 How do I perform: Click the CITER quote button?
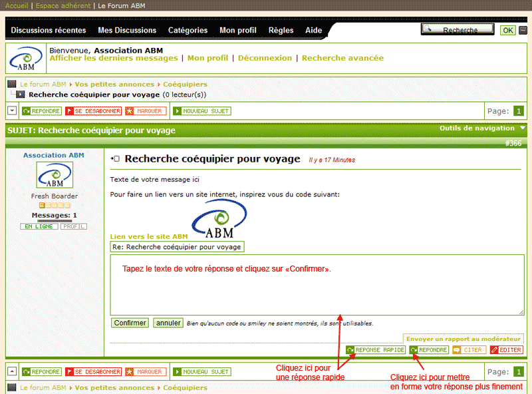coord(468,350)
